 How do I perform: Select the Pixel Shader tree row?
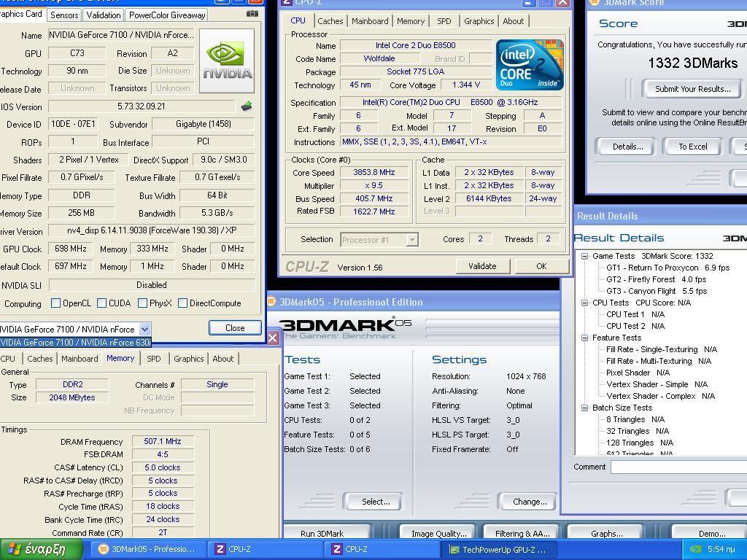(638, 373)
